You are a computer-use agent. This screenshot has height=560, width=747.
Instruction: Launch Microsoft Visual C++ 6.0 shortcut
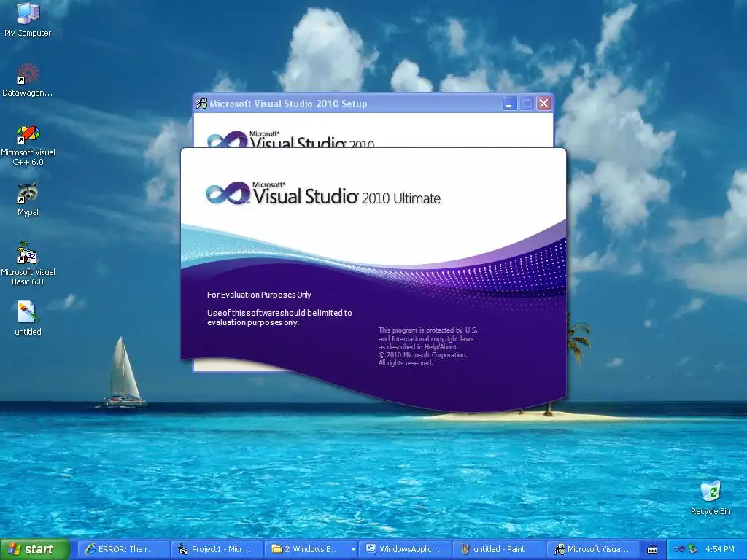[28, 145]
